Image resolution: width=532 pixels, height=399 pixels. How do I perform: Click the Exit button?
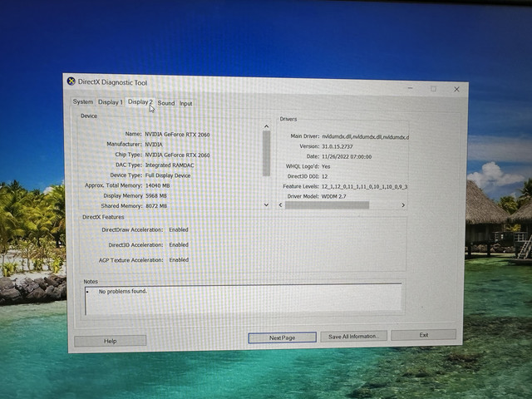pyautogui.click(x=424, y=335)
